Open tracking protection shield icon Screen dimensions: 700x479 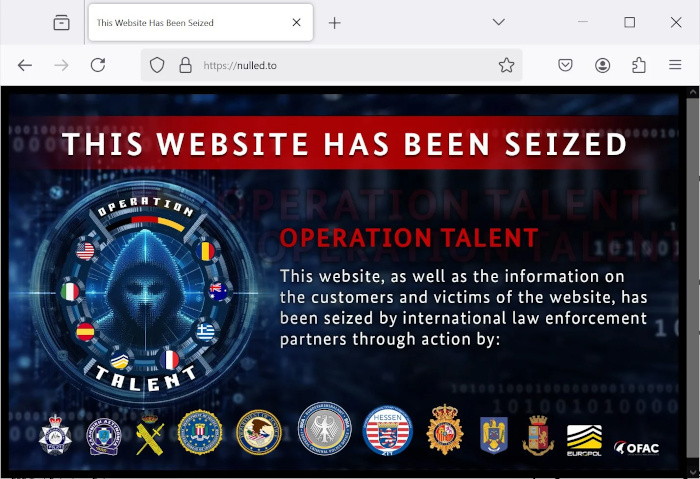(x=157, y=65)
